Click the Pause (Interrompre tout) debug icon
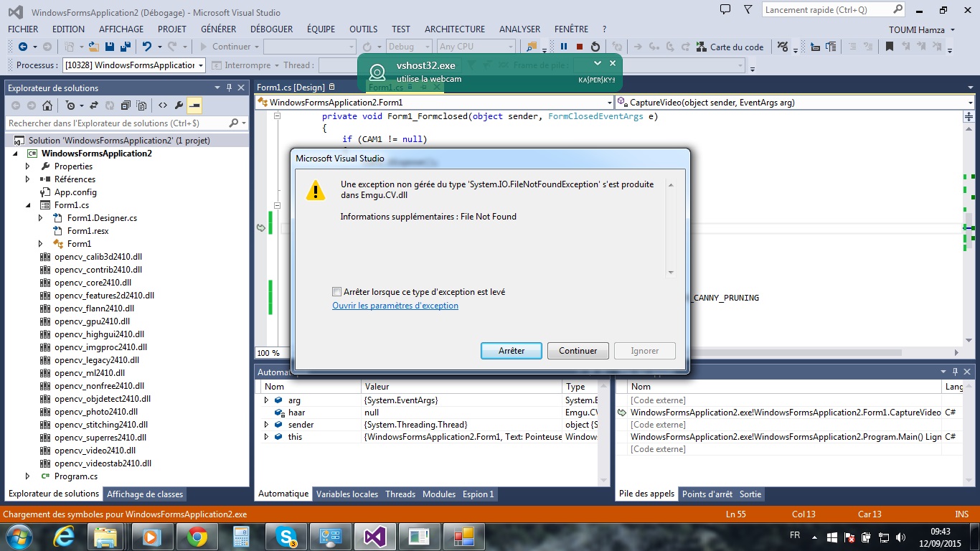Image resolution: width=980 pixels, height=551 pixels. coord(564,47)
